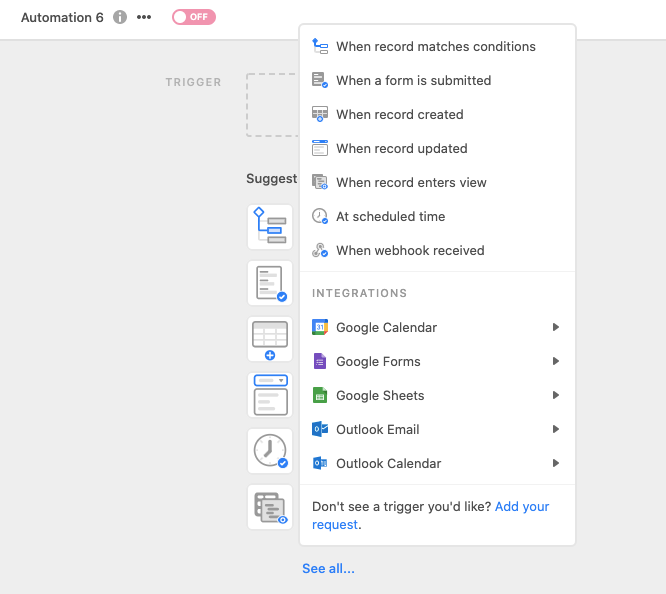Screen dimensions: 666x594
Task: Click the empty dashed trigger placeholder box
Action: (272, 105)
